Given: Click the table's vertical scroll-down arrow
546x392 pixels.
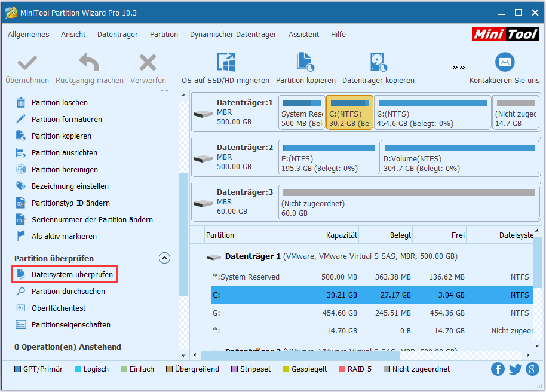Looking at the screenshot, I should pyautogui.click(x=537, y=346).
